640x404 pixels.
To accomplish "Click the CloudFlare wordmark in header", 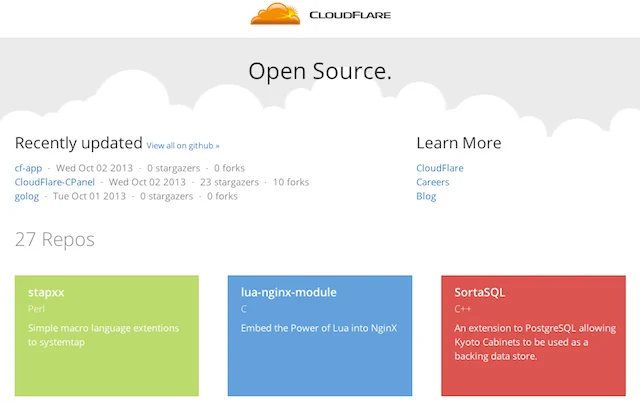I will (350, 15).
